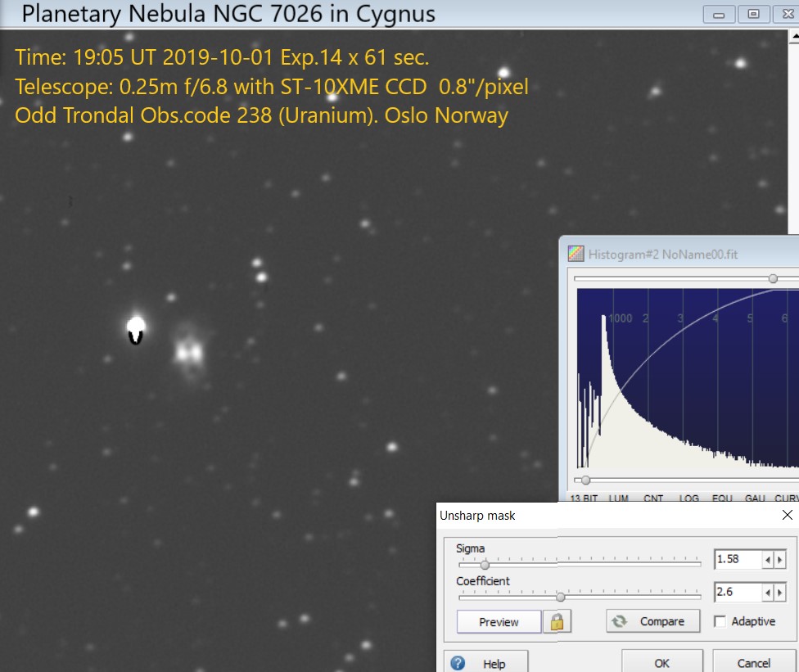Click the Histogram window title icon
This screenshot has height=672, width=799.
(576, 254)
